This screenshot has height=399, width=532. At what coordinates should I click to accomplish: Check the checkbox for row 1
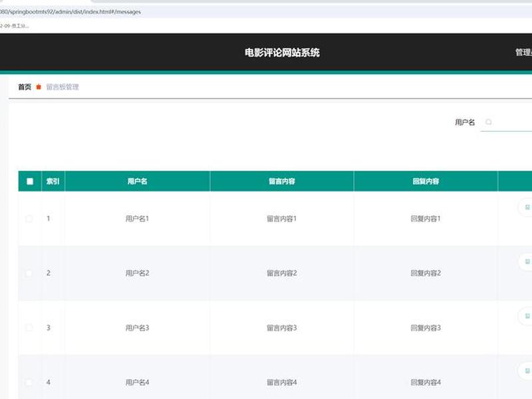tap(29, 219)
